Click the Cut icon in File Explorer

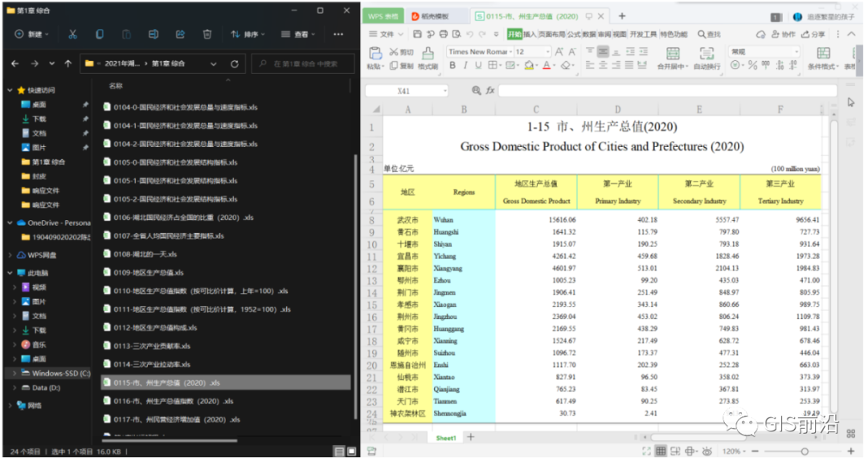tap(72, 35)
